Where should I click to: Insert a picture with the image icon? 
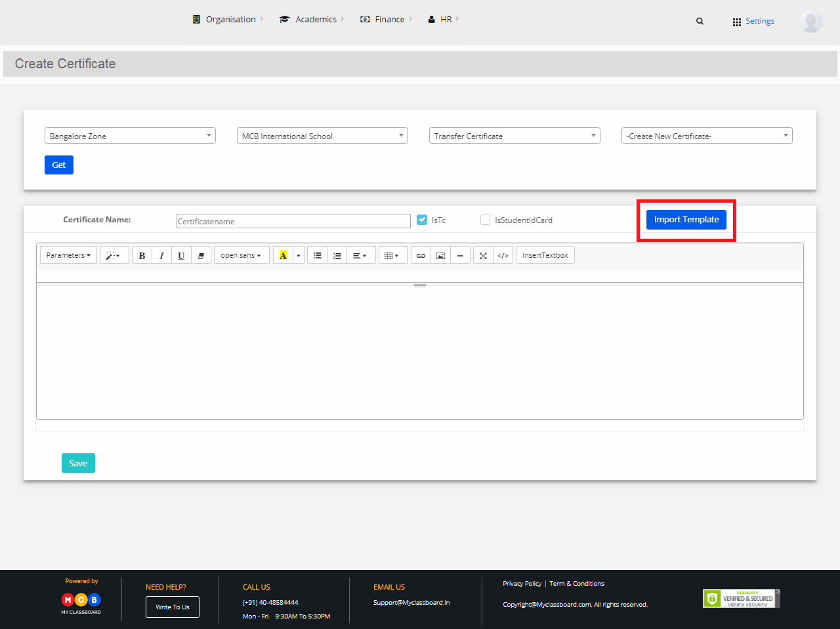tap(440, 255)
